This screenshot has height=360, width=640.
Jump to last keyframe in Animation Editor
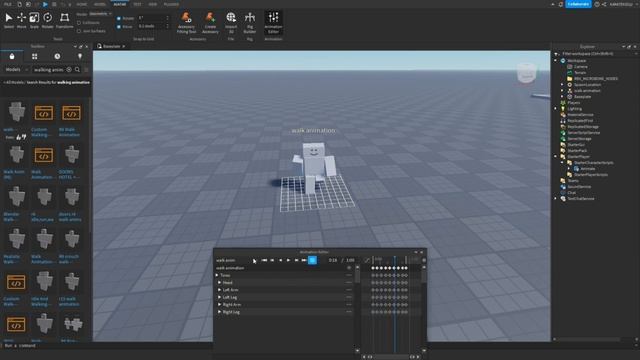coord(304,260)
